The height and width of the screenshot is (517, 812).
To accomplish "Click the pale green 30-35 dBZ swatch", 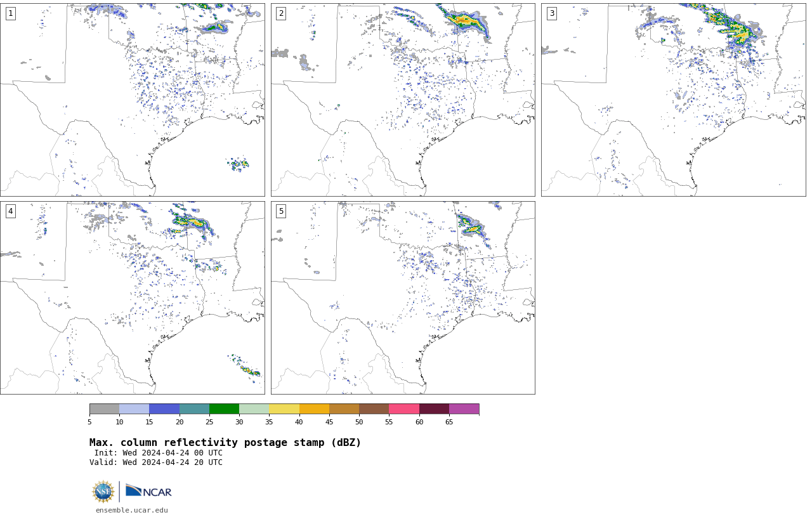I will (254, 409).
